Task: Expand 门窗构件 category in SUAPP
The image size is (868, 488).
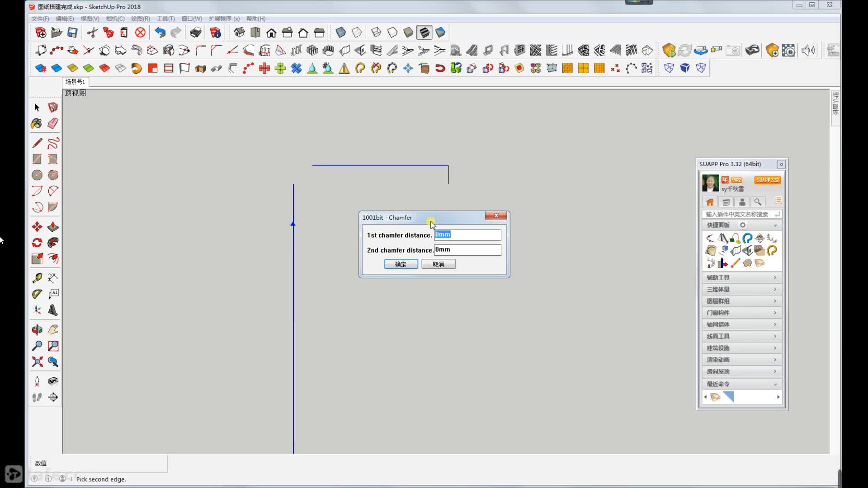Action: [x=741, y=313]
